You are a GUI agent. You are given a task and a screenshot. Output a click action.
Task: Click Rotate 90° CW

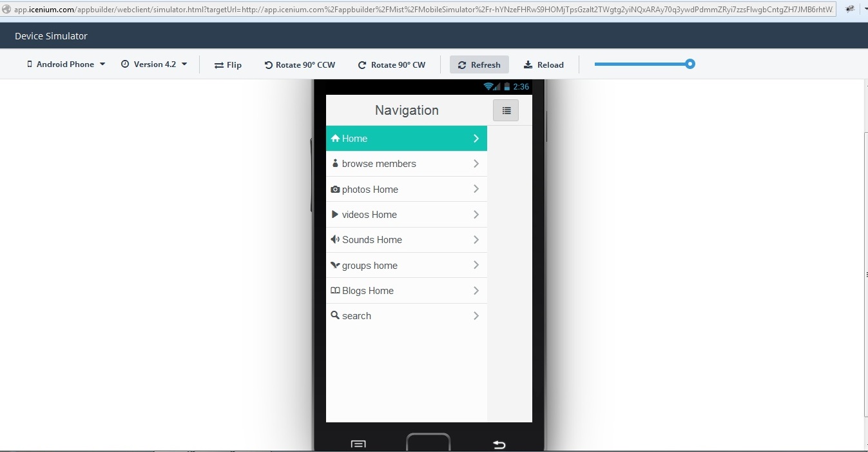[x=392, y=65]
